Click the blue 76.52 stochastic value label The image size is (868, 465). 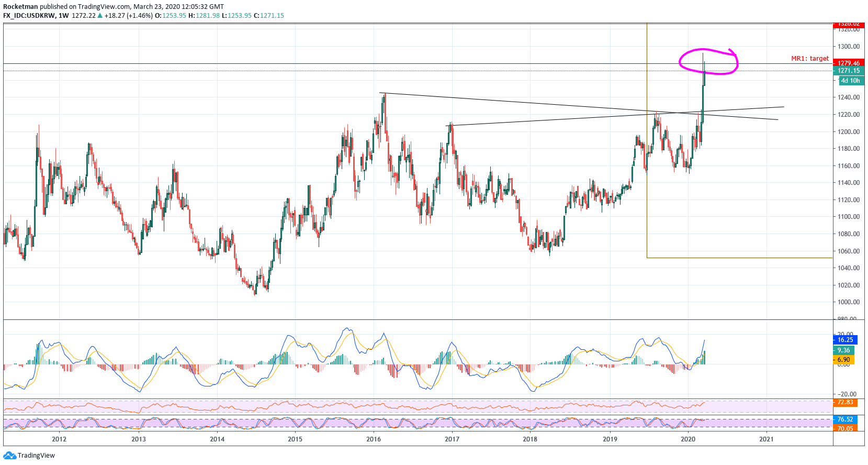(845, 419)
